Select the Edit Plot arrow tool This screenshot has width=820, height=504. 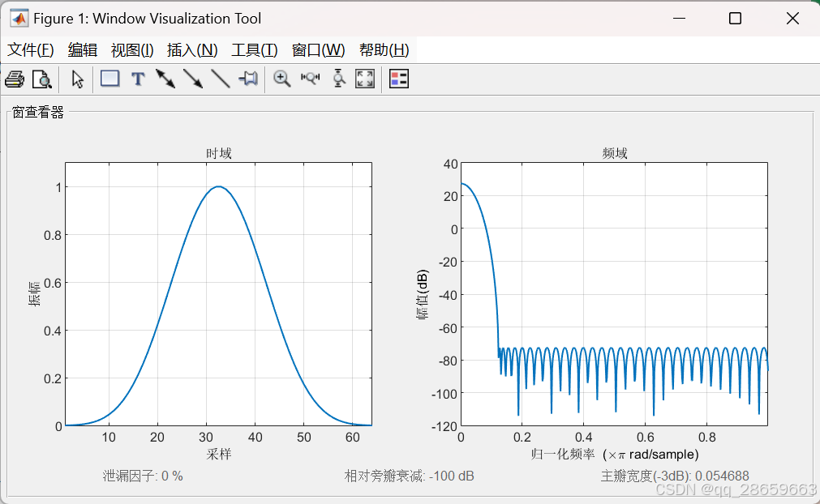77,79
